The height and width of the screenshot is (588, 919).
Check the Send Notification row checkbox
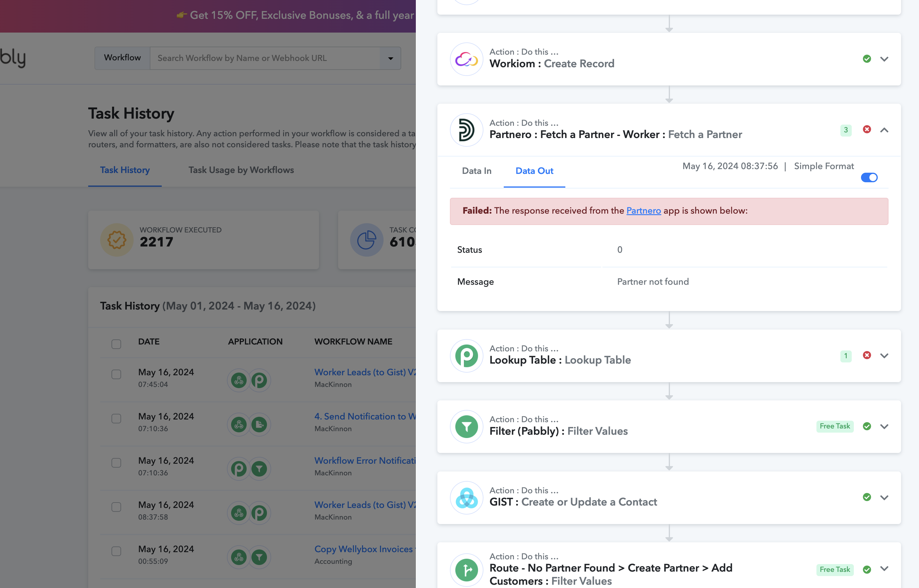click(116, 419)
